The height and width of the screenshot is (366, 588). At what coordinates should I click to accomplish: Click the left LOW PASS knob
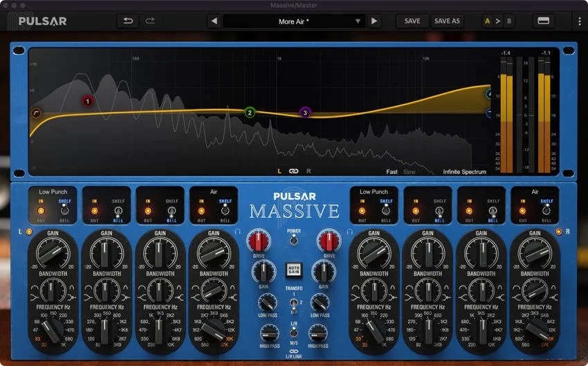tap(268, 302)
